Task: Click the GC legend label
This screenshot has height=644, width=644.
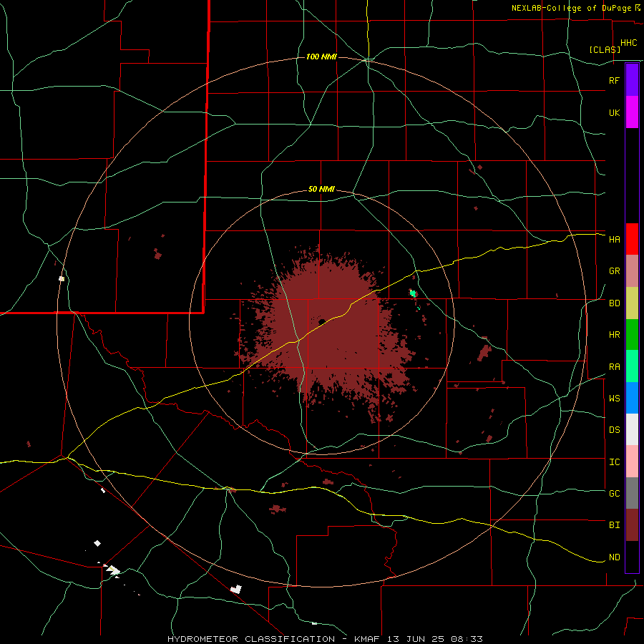Action: click(x=614, y=494)
